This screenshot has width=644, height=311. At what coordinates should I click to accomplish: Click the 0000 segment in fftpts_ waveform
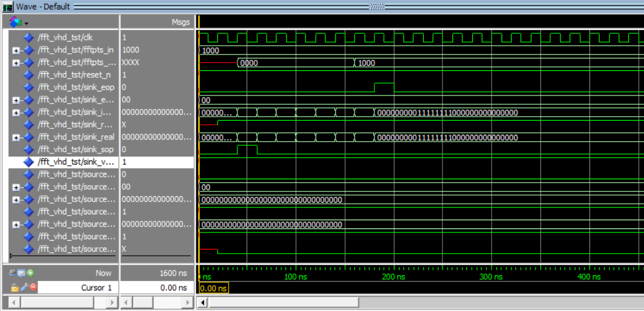(x=296, y=63)
